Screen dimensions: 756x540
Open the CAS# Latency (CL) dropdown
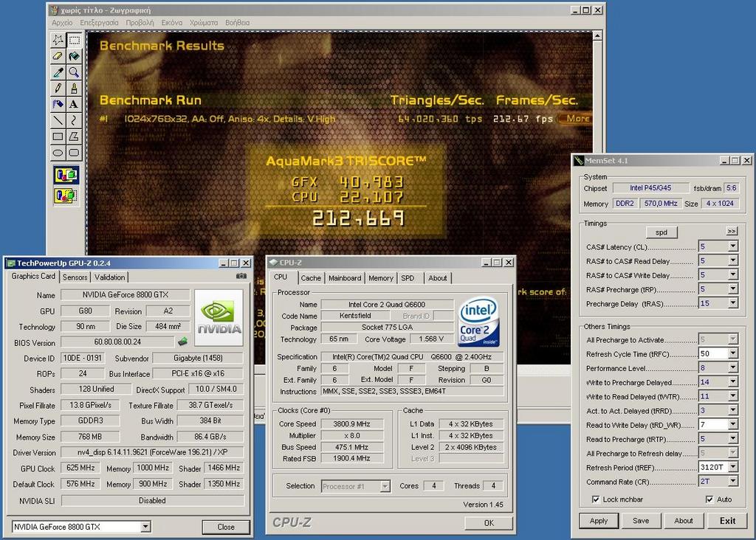(733, 246)
